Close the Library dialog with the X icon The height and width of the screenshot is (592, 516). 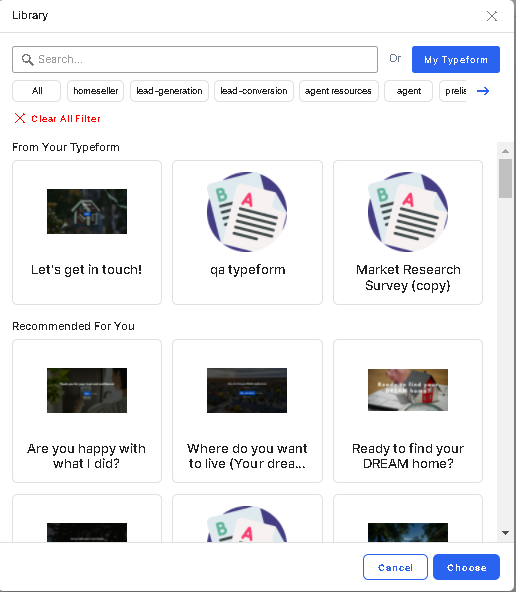[x=491, y=16]
